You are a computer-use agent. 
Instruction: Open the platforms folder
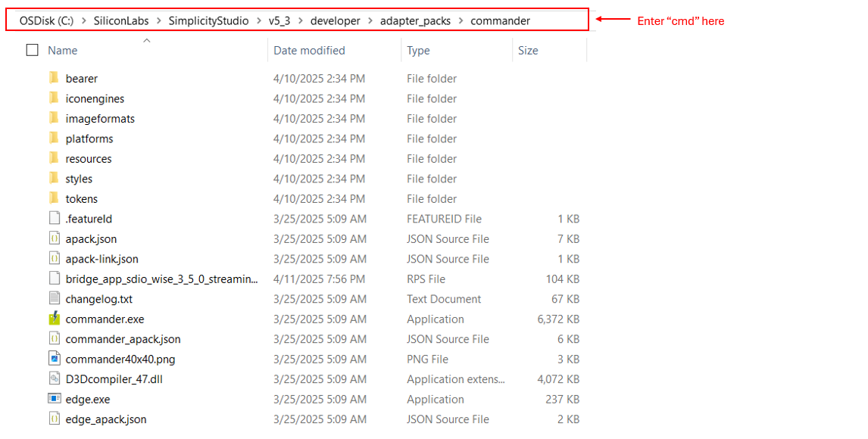(x=89, y=139)
